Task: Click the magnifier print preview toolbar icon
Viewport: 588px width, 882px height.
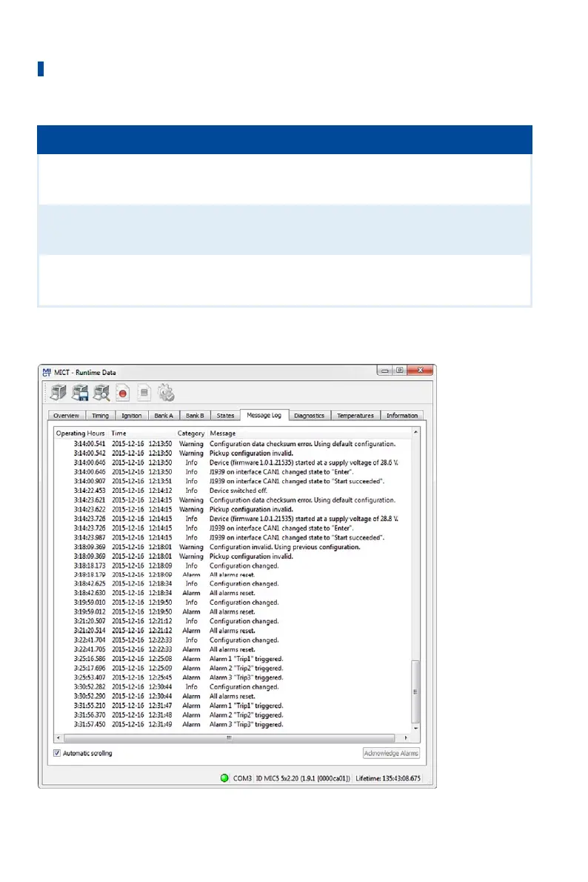Action: 101,392
